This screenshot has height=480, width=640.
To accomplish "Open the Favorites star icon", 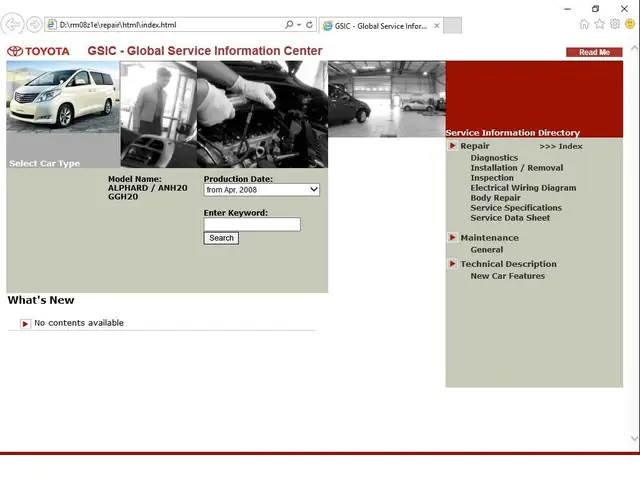I will [x=599, y=24].
